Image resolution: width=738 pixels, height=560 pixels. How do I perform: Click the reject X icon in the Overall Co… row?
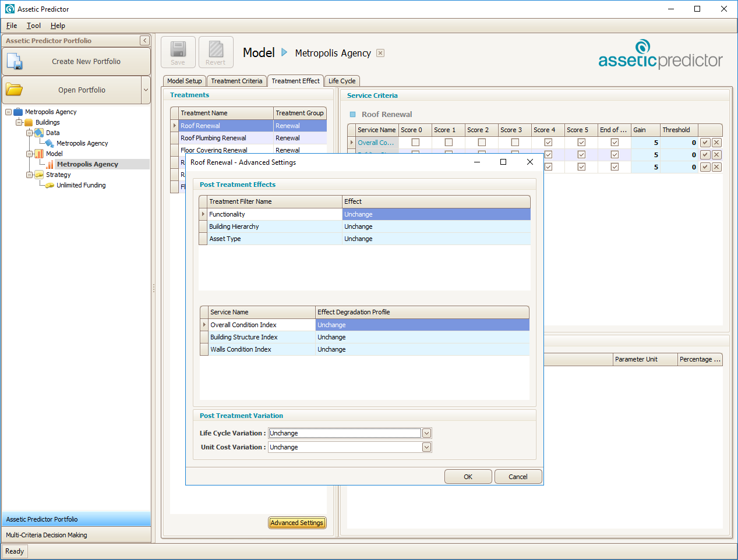[717, 143]
